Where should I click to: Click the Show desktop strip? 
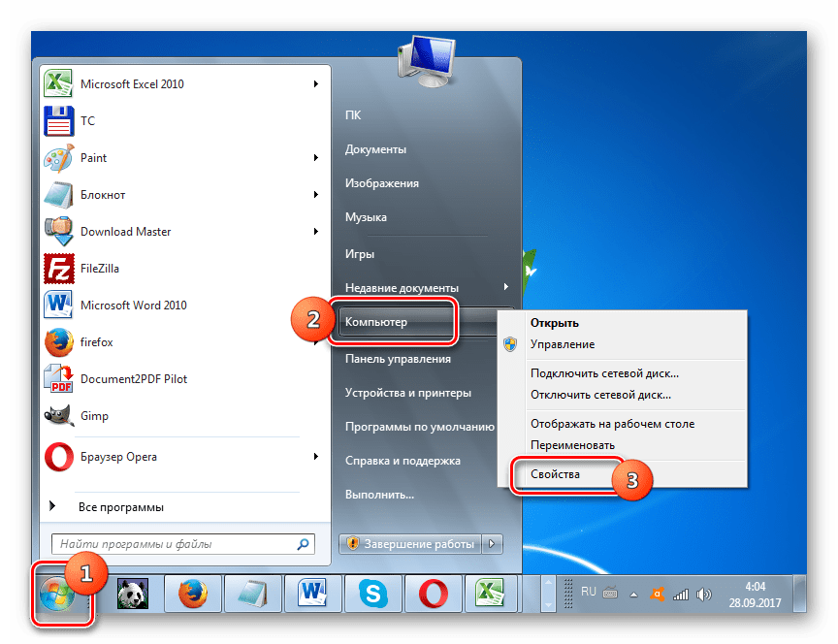[799, 594]
